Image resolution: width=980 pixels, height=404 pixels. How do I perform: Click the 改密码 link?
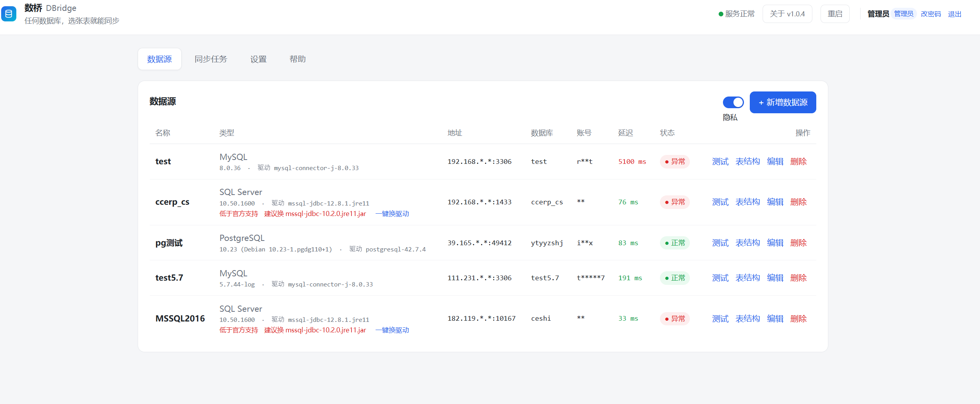pyautogui.click(x=931, y=14)
